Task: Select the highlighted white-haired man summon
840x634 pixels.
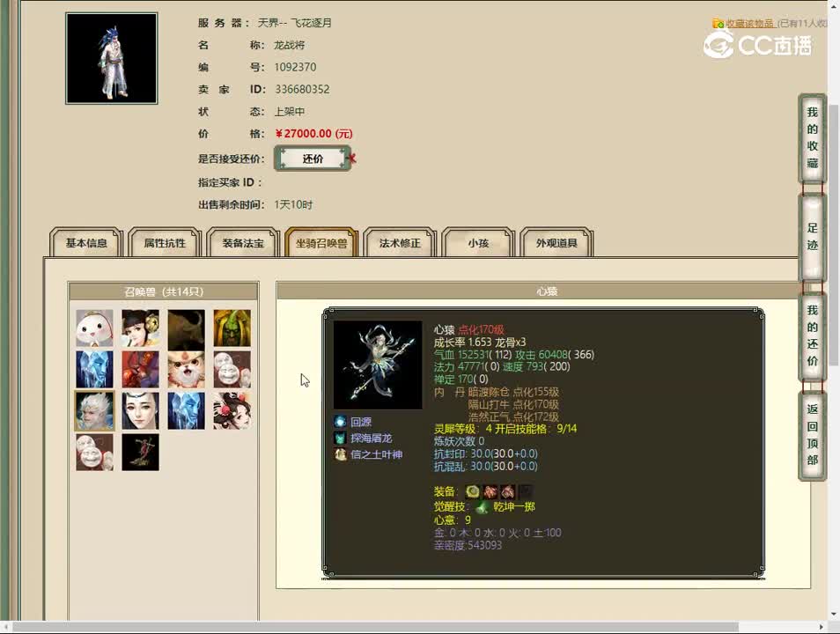Action: pyautogui.click(x=94, y=410)
